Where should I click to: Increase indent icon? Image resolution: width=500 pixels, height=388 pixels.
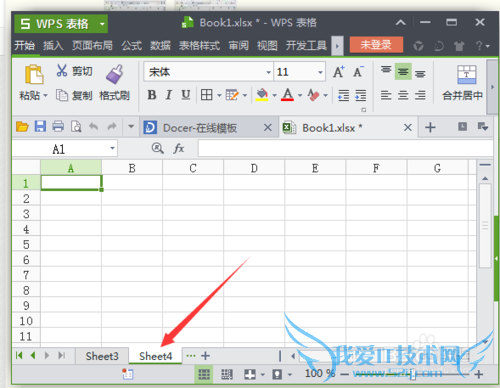click(360, 96)
